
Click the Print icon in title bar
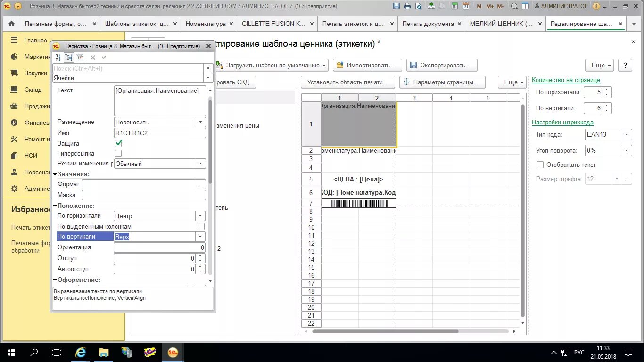click(407, 7)
